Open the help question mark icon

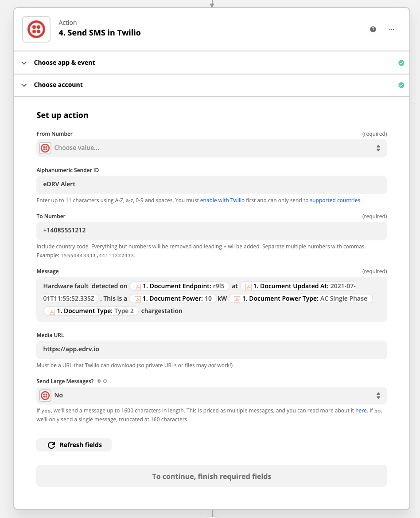pyautogui.click(x=373, y=29)
